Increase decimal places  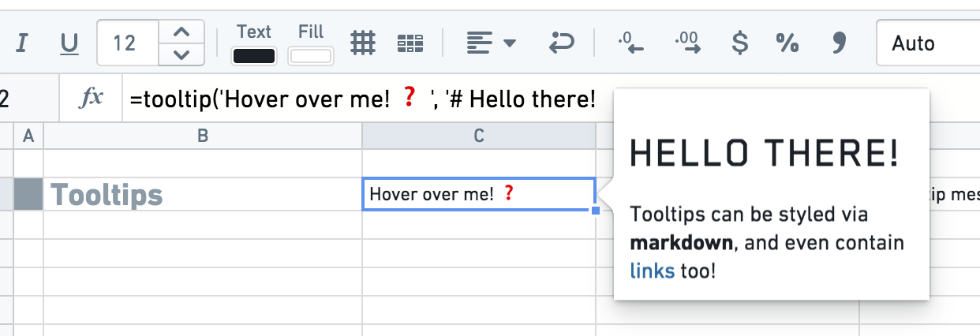point(688,43)
